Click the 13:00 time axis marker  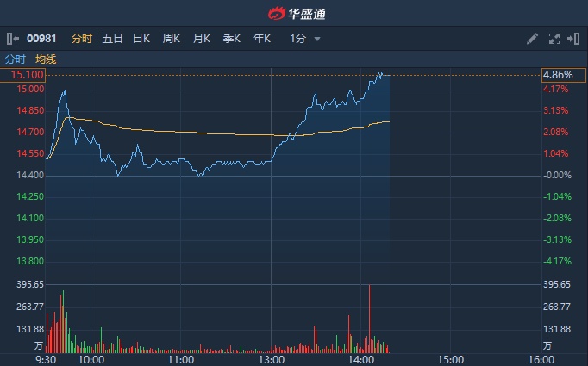271,358
